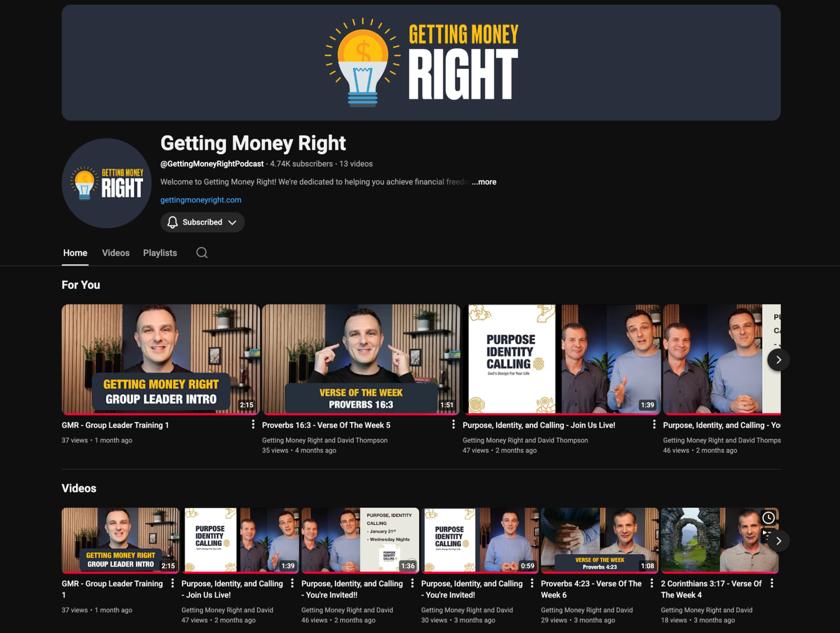
Task: Click the '13 videos' count text
Action: [356, 164]
